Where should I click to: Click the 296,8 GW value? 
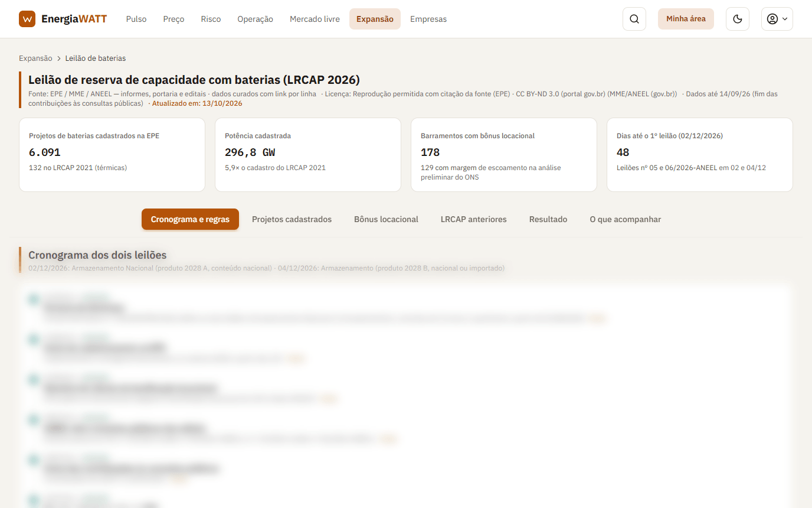tap(250, 152)
